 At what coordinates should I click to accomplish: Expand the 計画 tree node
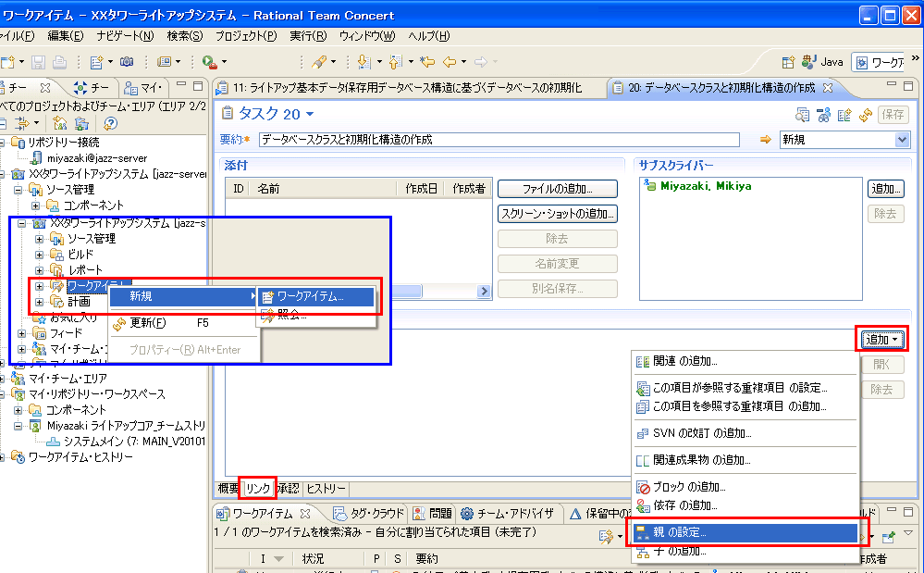click(39, 302)
